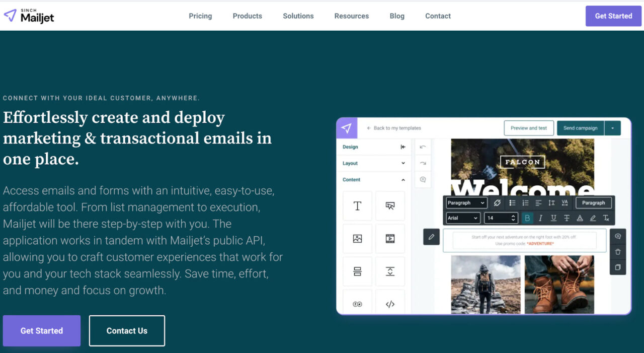Click the link insert icon in the text toolbar
This screenshot has width=644, height=353.
point(497,203)
